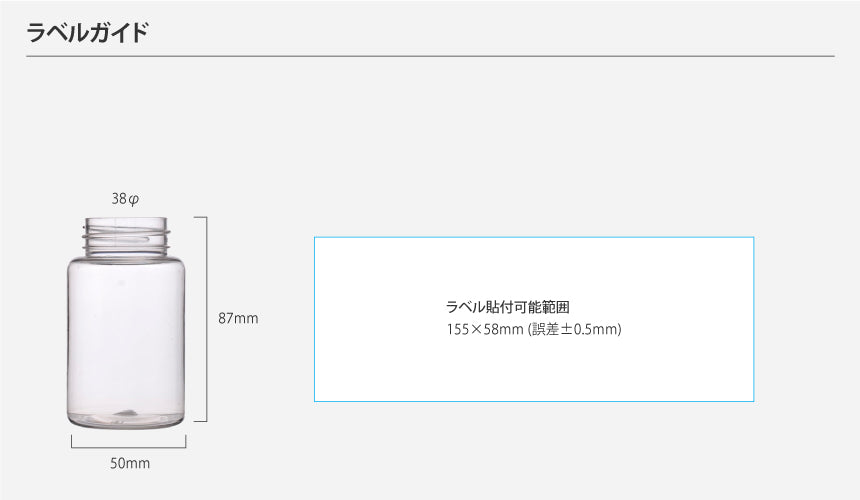The image size is (860, 500).
Task: Click the right edge of the label rectangle
Action: [753, 319]
